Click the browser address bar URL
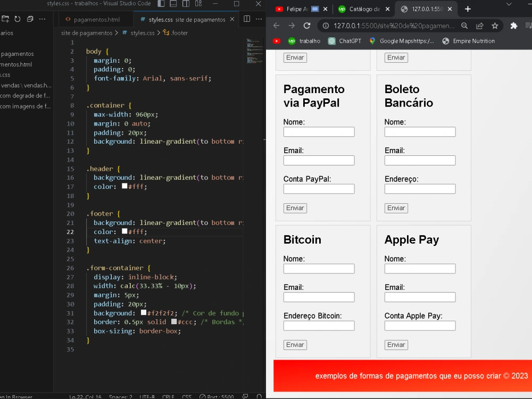The height and width of the screenshot is (399, 532). click(394, 26)
